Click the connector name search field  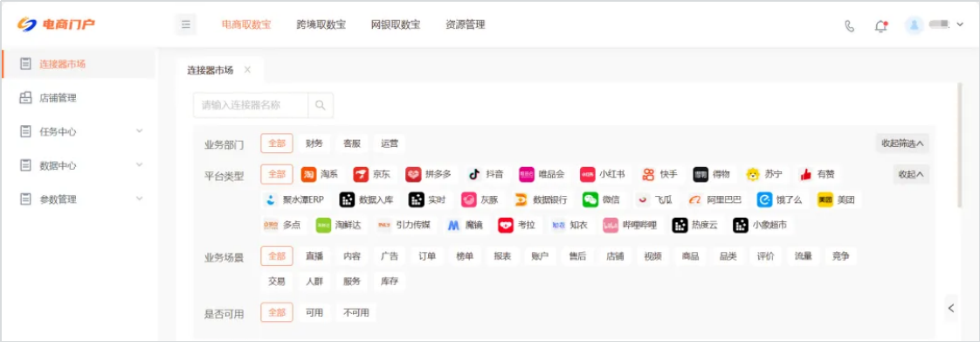pos(251,105)
